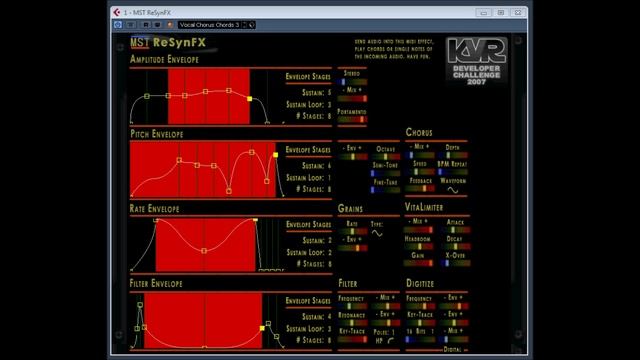Adjust the Octave slider
This screenshot has width=640, height=360.
click(386, 157)
